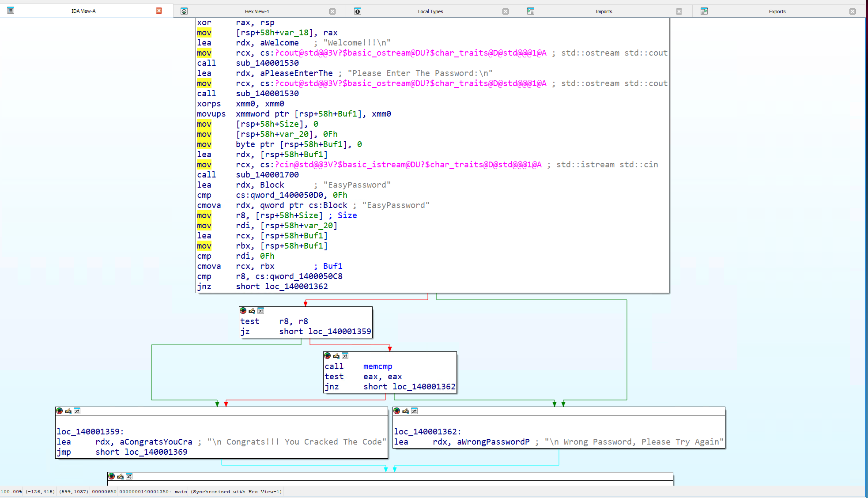This screenshot has width=868, height=498.
Task: Click edit icon on memcmp node
Action: [x=336, y=356]
